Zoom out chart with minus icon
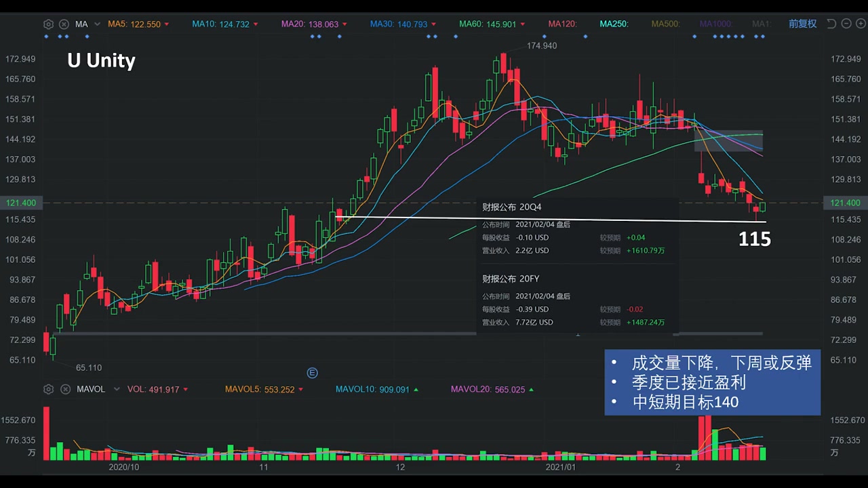 [846, 24]
